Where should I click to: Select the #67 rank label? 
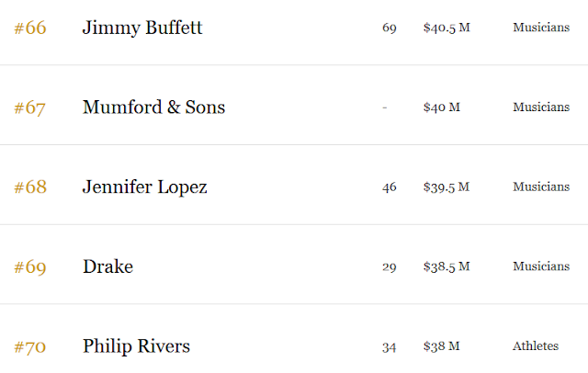pos(30,107)
